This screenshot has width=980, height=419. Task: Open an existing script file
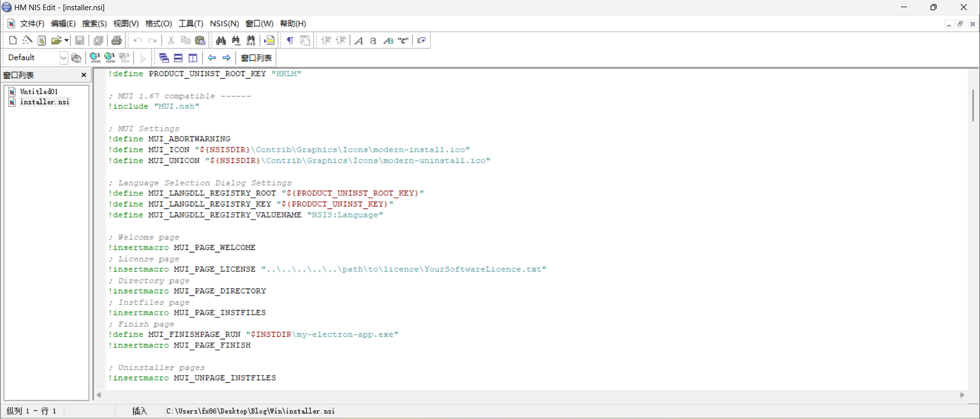coord(56,40)
